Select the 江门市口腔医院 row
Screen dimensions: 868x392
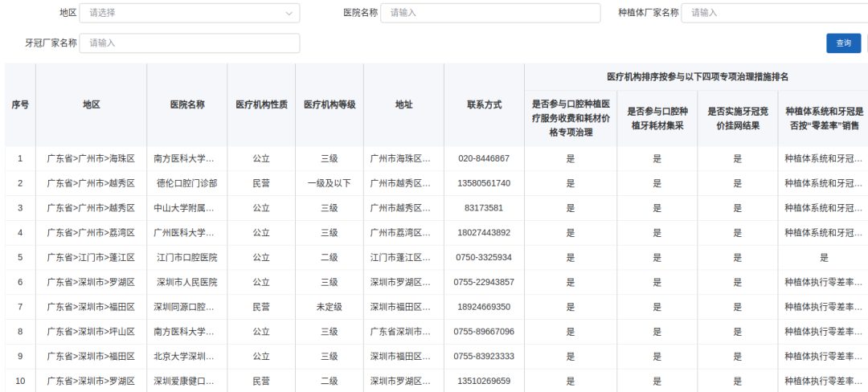pos(186,258)
